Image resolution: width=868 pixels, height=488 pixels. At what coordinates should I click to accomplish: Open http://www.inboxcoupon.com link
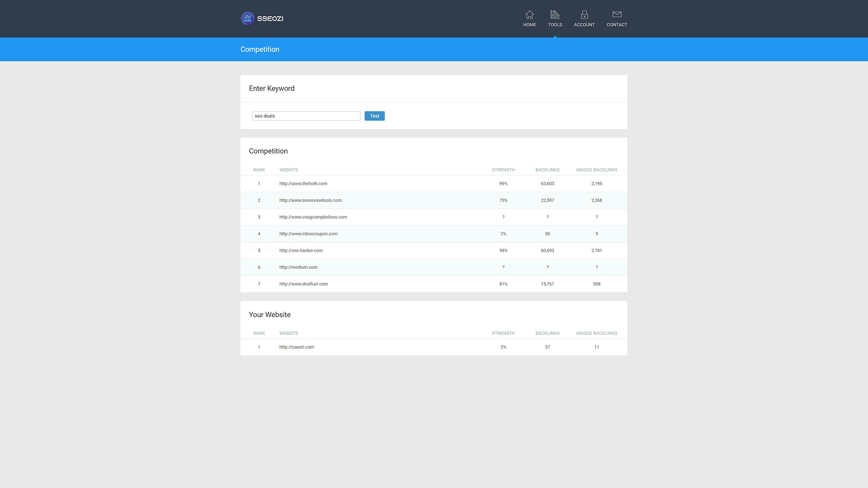[308, 234]
